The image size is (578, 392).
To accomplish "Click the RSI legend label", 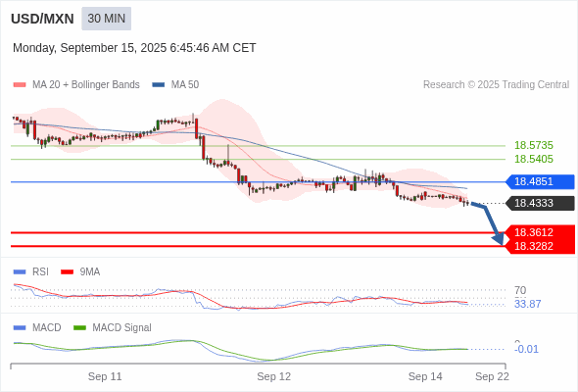I will (x=40, y=272).
